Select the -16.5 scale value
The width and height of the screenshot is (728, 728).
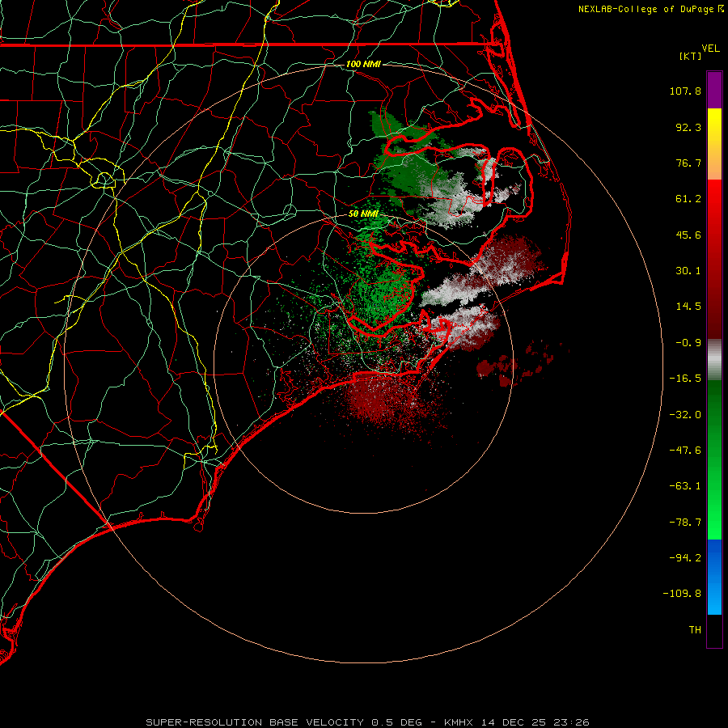[685, 379]
